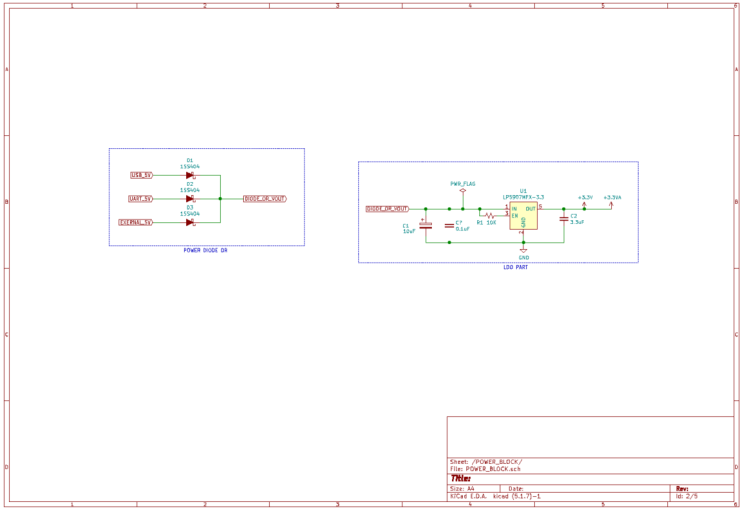Select the +3.3VA power symbol

pos(611,204)
